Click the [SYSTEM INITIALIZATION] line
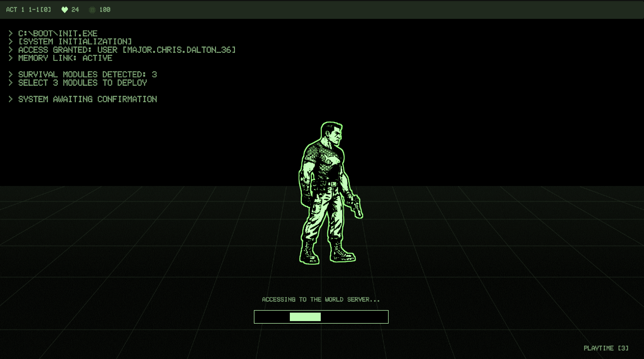 75,41
